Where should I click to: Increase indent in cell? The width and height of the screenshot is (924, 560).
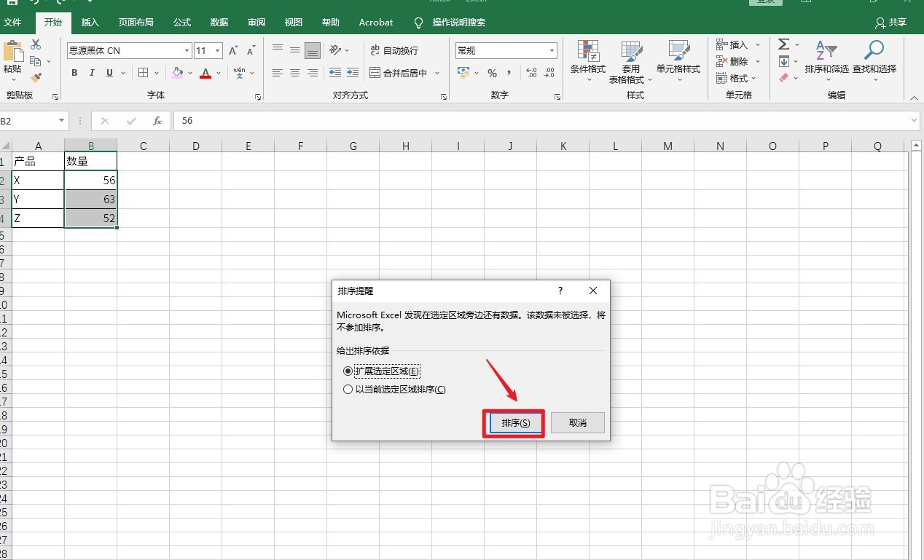(x=353, y=73)
